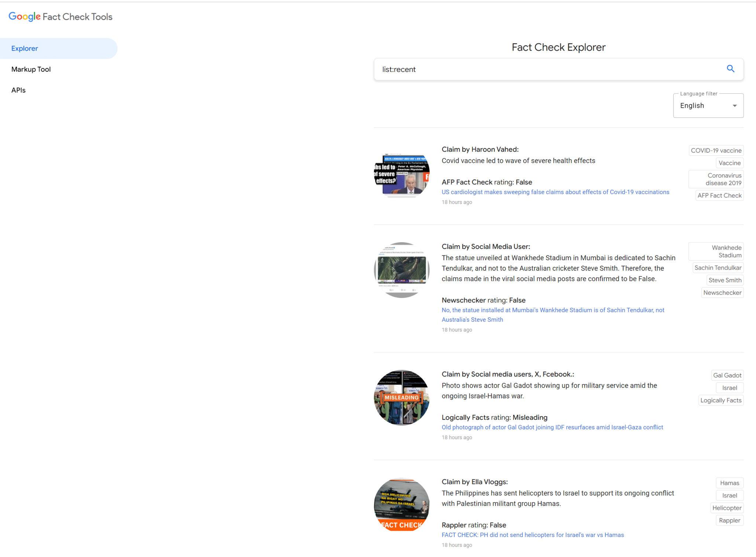Open the US cardiologist Covid-19 vaccinations article link
The height and width of the screenshot is (557, 756).
pos(555,192)
